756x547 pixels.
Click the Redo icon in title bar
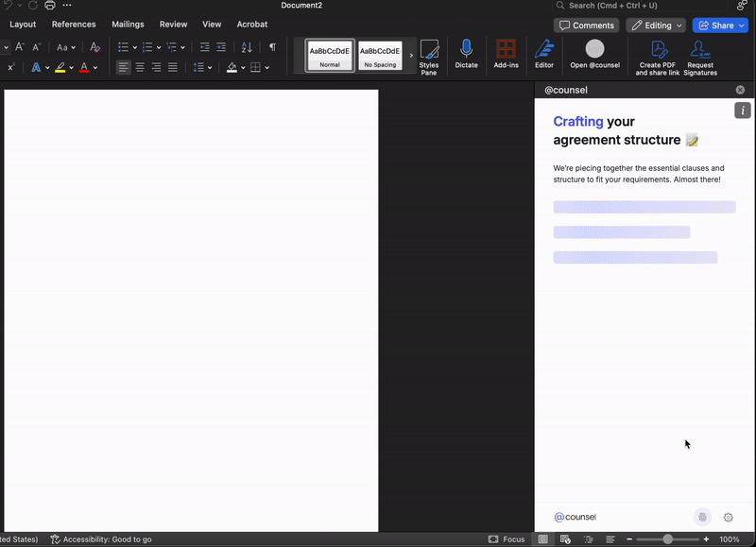tap(33, 6)
